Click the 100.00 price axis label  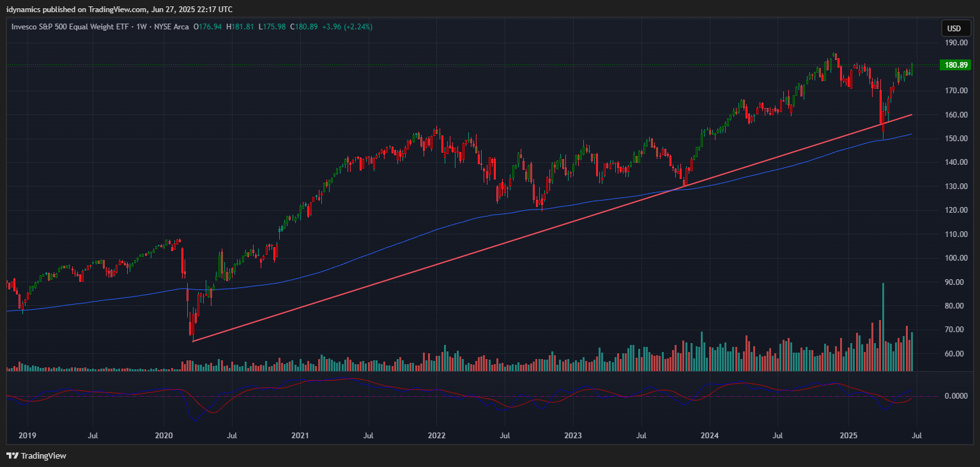click(956, 258)
